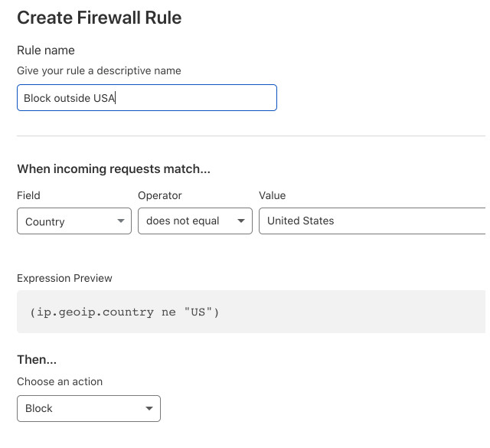Click the Rule name text input

tap(146, 98)
